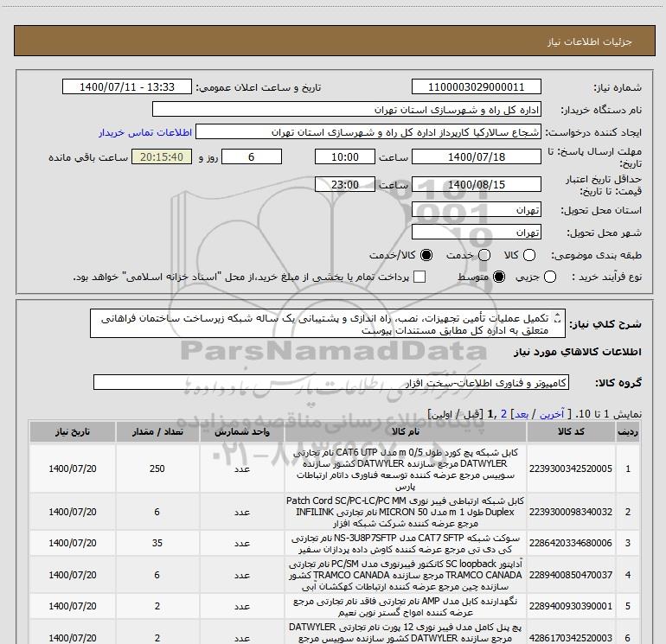The width and height of the screenshot is (666, 644).
Task: Click goods group field کامپیوتر و فناوری
Action: (x=331, y=382)
